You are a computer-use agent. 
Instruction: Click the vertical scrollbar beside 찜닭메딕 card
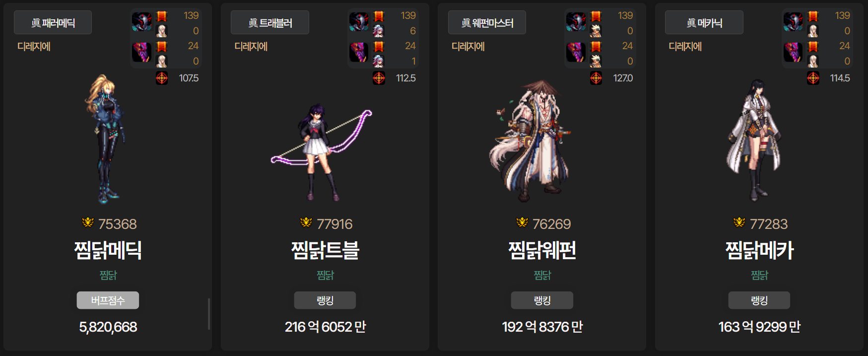pyautogui.click(x=209, y=314)
